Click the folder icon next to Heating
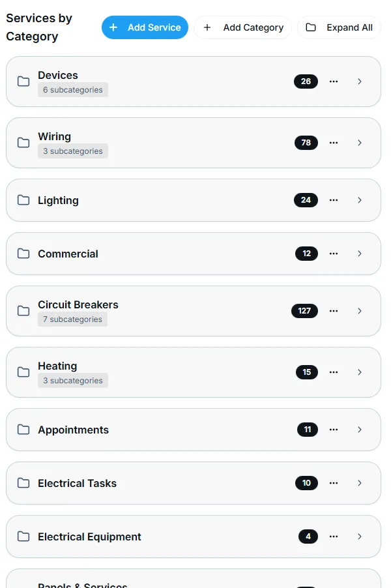This screenshot has height=588, width=391. tap(23, 372)
